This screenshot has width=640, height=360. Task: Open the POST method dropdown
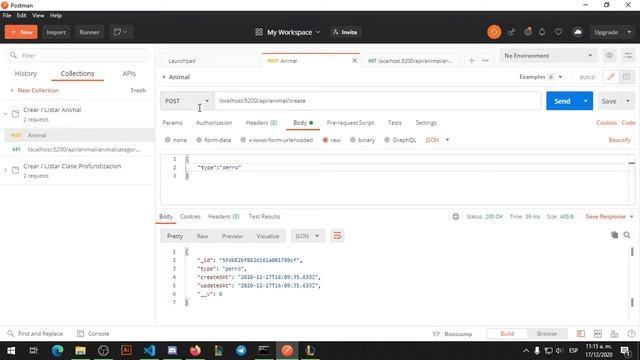click(x=187, y=101)
